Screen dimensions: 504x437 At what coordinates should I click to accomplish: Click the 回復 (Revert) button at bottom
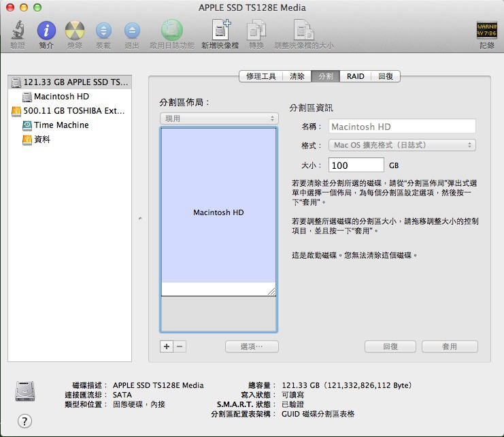(x=390, y=346)
